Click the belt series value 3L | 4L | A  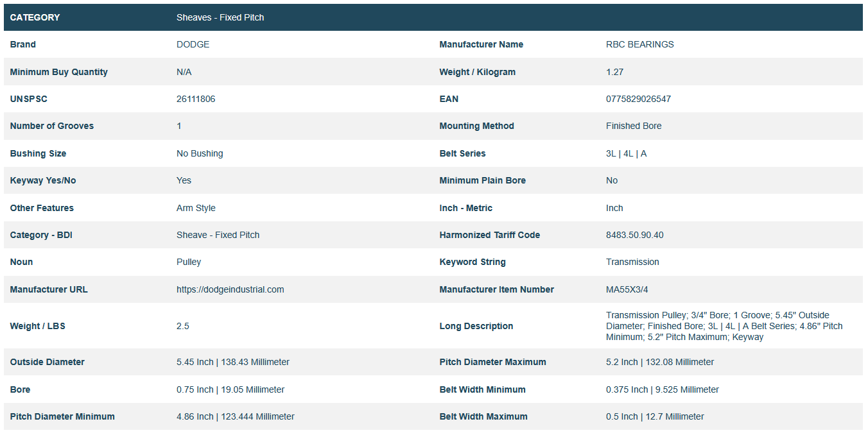click(x=626, y=153)
